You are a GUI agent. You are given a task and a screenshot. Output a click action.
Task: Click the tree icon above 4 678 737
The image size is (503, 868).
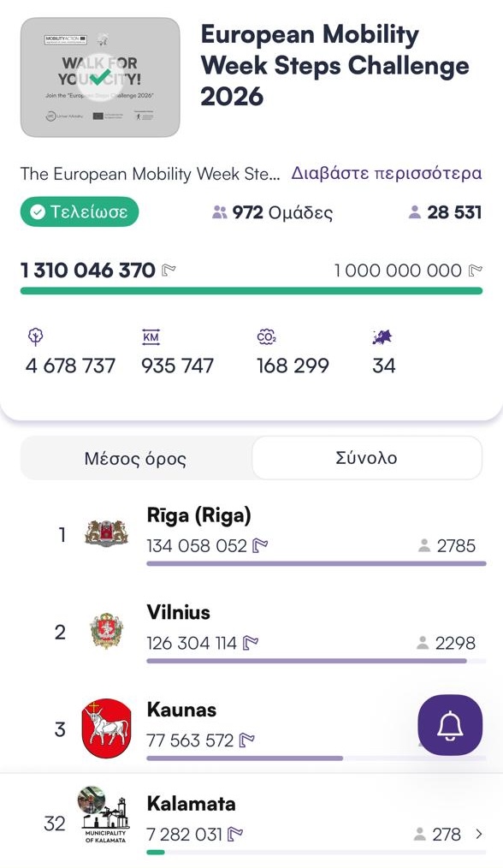35,336
